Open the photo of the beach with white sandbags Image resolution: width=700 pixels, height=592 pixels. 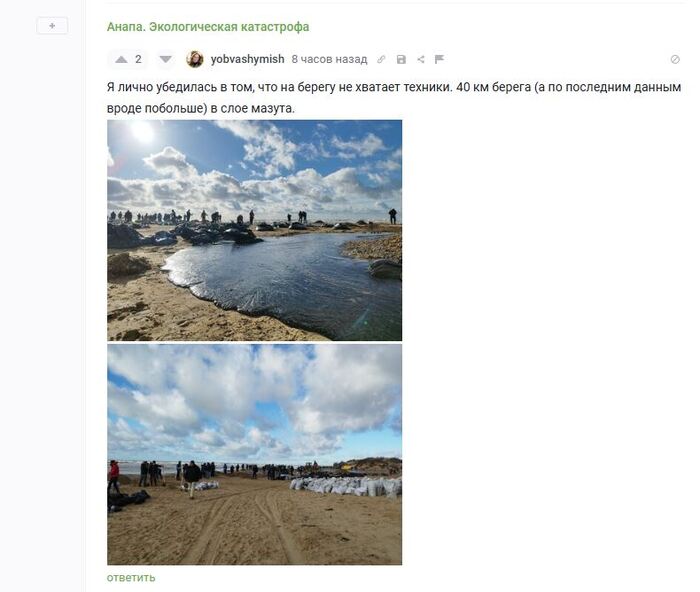point(254,454)
